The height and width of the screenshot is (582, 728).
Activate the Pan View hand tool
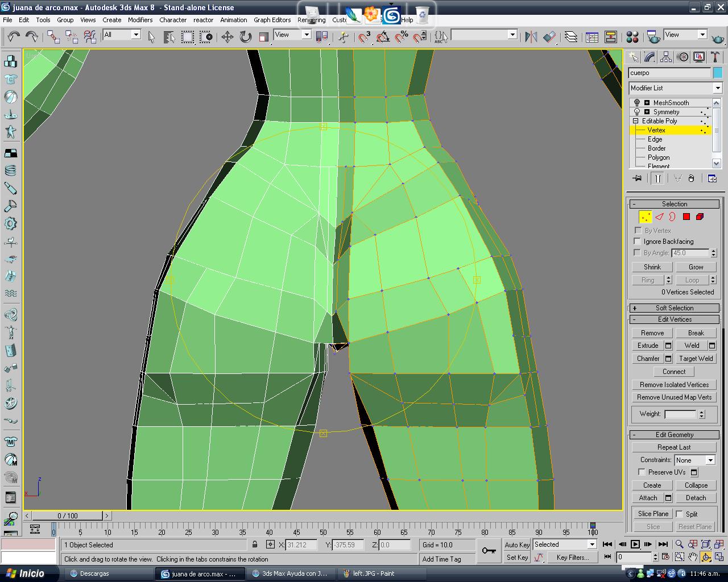(692, 557)
